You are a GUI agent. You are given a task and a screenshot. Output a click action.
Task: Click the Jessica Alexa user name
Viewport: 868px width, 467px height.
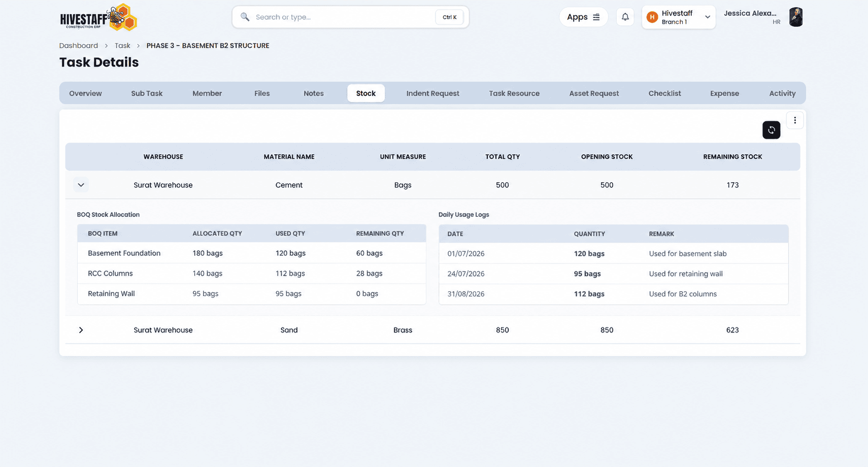point(750,13)
